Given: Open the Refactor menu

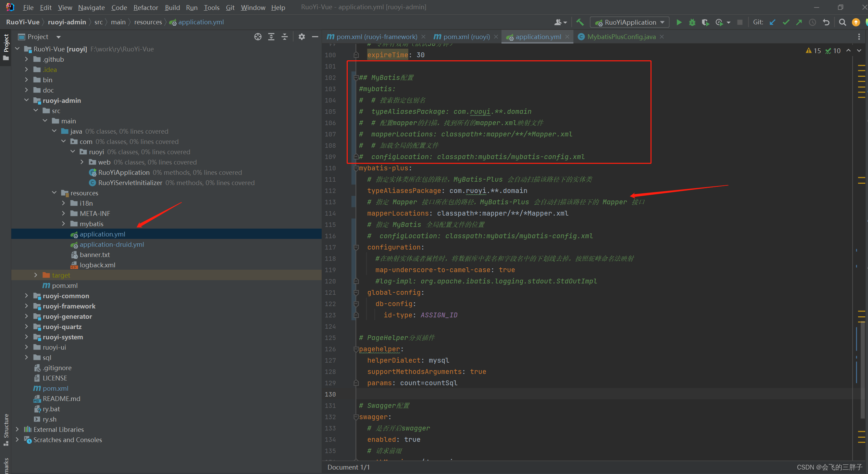Looking at the screenshot, I should point(146,7).
